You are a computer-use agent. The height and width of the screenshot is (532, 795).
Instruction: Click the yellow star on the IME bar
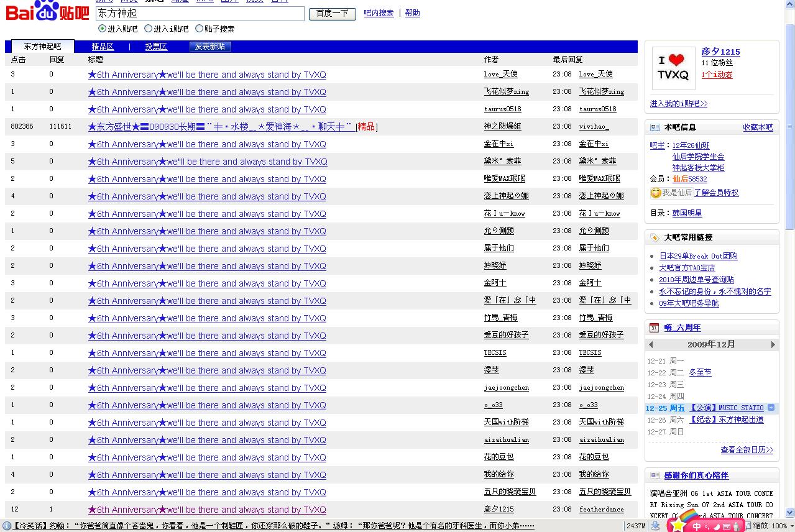tap(678, 526)
